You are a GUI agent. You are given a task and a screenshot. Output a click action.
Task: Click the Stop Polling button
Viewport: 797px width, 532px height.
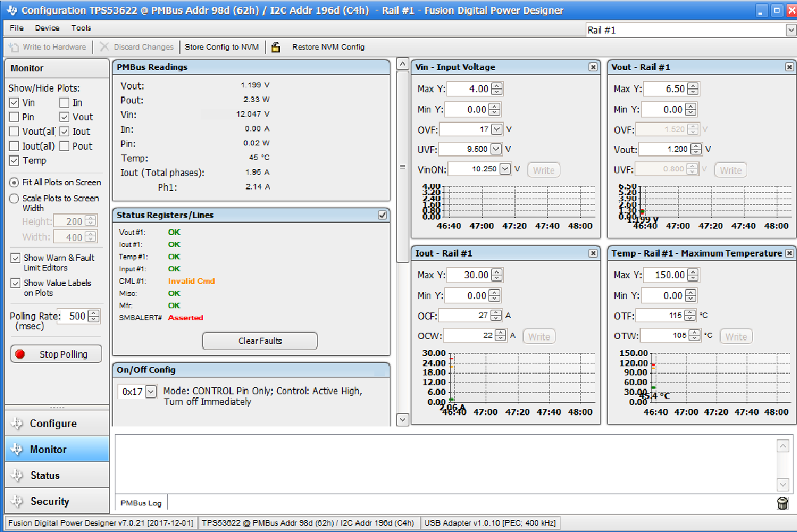coord(56,354)
